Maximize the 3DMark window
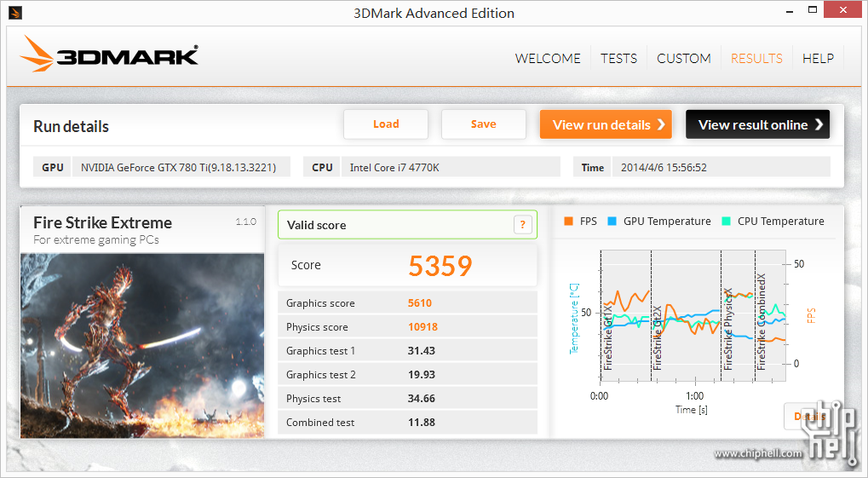Screen dimensions: 868x478 pos(813,10)
